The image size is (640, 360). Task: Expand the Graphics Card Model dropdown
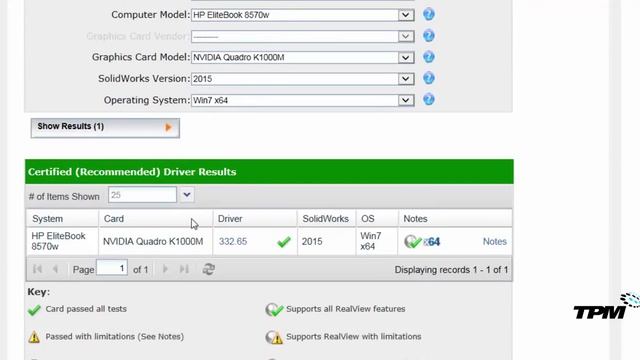pos(405,58)
